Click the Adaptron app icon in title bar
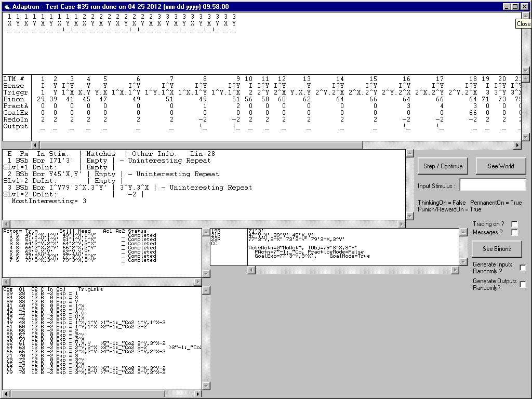Image resolution: width=532 pixels, height=399 pixels. point(7,7)
